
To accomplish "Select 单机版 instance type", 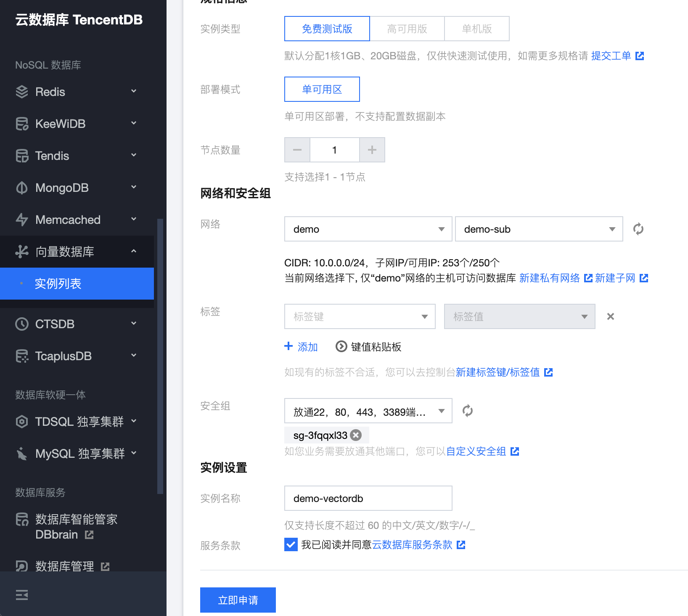I will 477,29.
